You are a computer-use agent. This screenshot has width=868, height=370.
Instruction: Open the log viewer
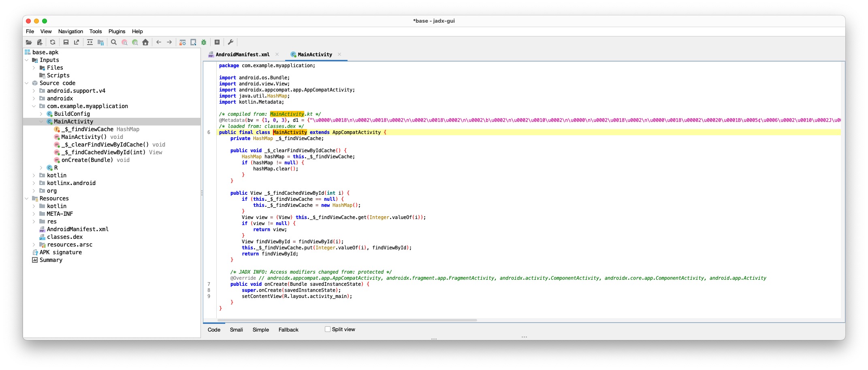(217, 42)
